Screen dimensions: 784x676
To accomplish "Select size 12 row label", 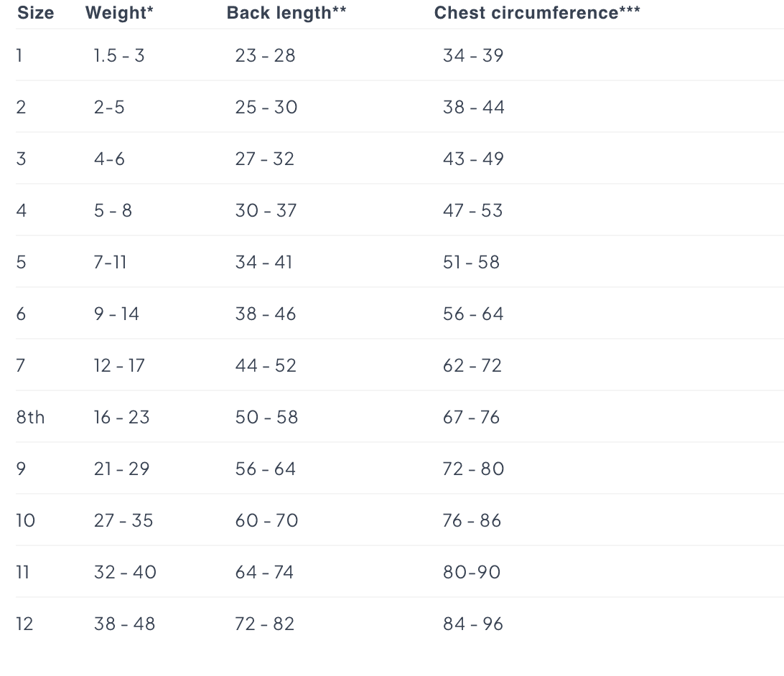I will pos(24,624).
